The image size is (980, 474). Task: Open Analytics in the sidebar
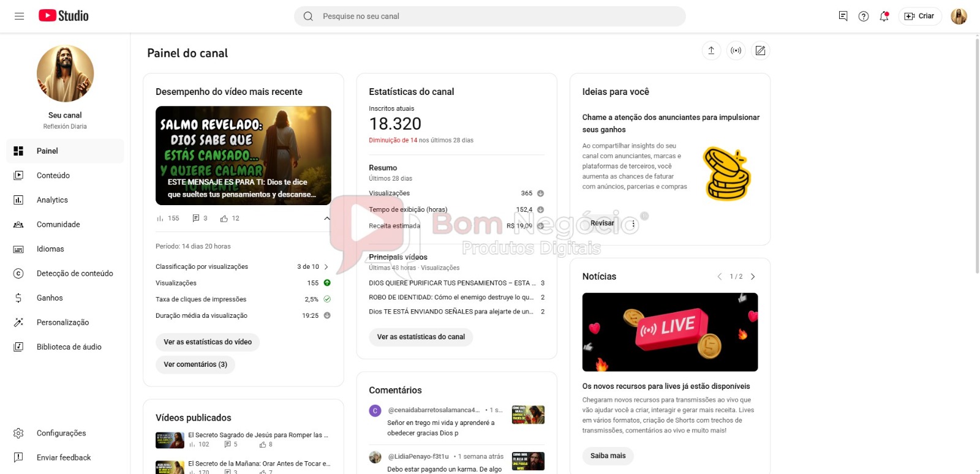pyautogui.click(x=65, y=200)
